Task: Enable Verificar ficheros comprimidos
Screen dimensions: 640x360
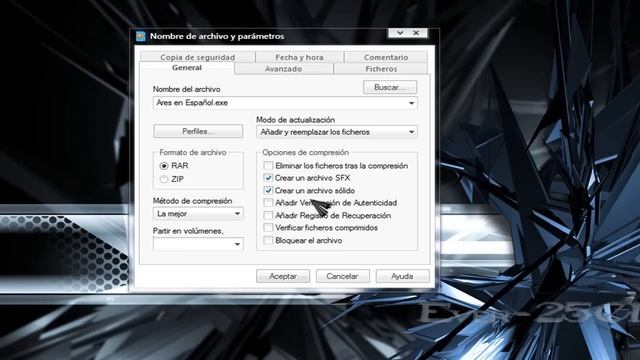Action: pyautogui.click(x=268, y=228)
